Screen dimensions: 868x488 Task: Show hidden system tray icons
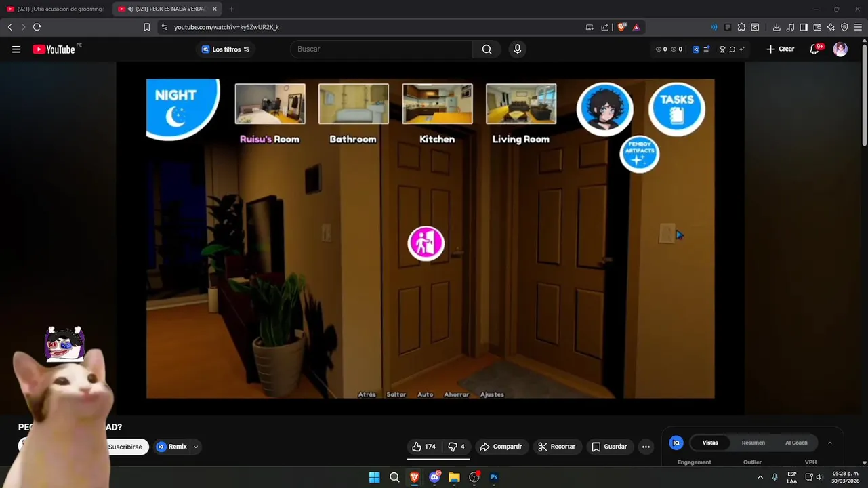pyautogui.click(x=760, y=477)
